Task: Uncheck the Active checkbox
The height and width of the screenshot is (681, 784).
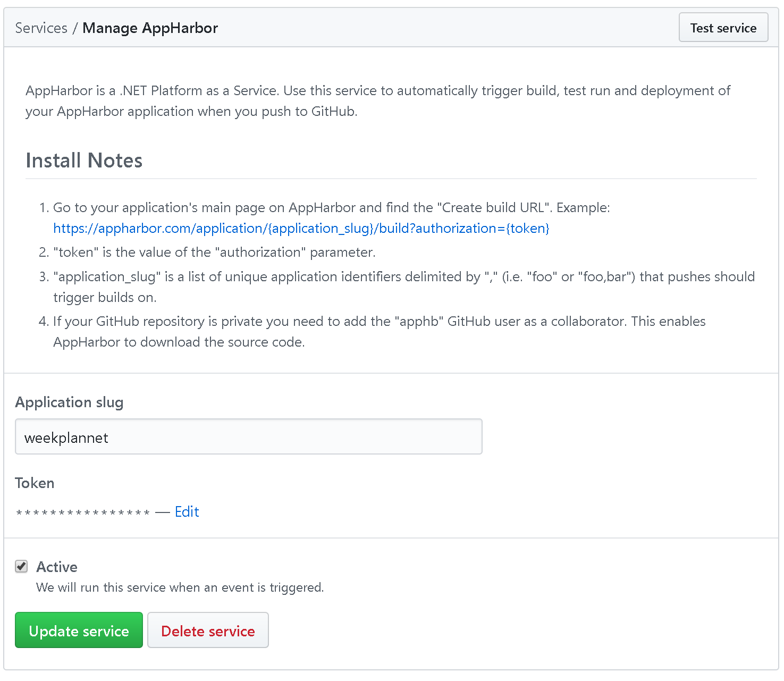Action: 22,567
